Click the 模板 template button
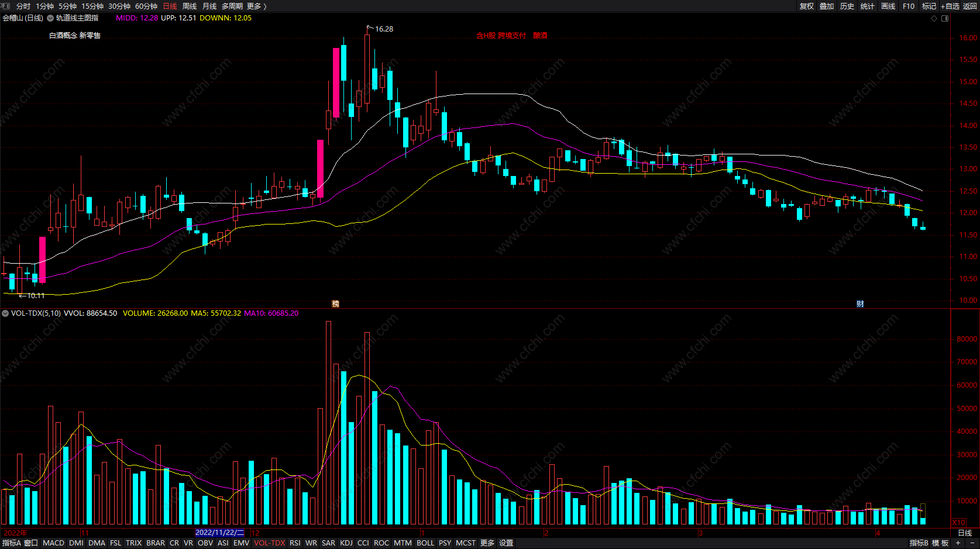The width and height of the screenshot is (980, 549). pyautogui.click(x=940, y=543)
